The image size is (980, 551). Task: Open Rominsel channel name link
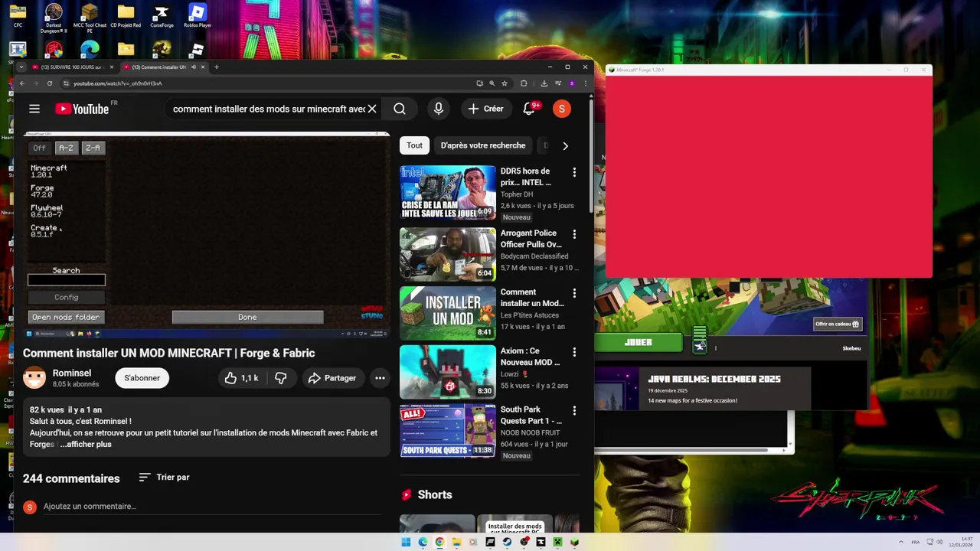[72, 373]
